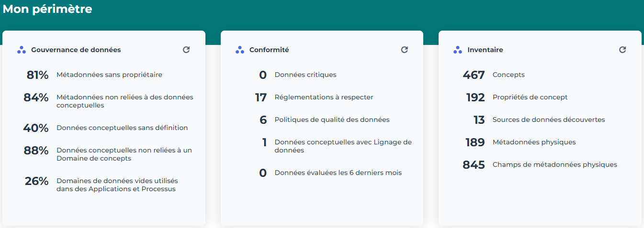644x228 pixels.
Task: Open the Concepts inventory entry
Action: [x=508, y=75]
